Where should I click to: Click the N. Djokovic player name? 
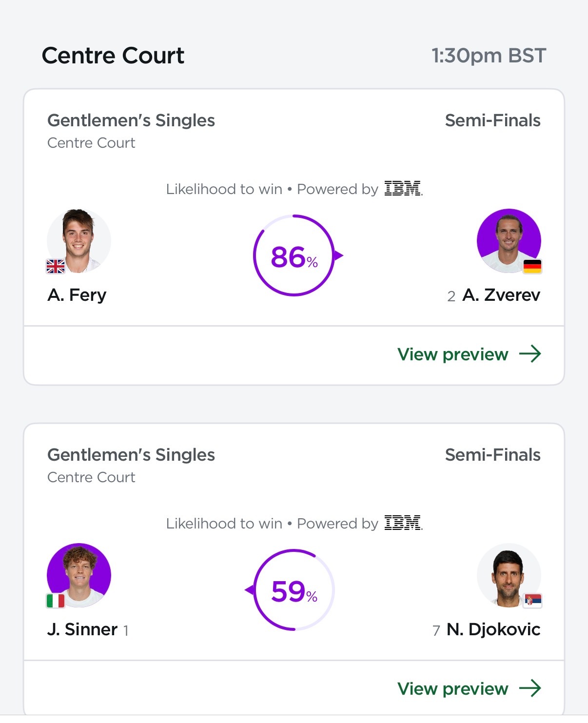point(493,629)
